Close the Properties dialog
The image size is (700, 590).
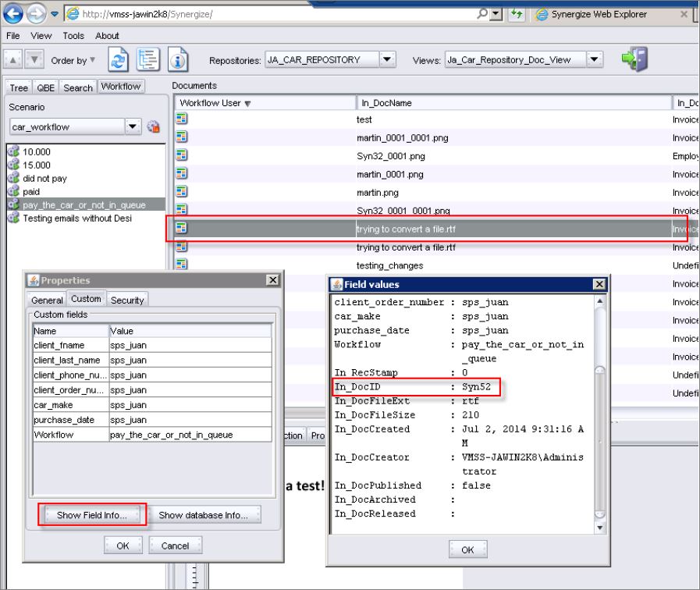coord(273,280)
